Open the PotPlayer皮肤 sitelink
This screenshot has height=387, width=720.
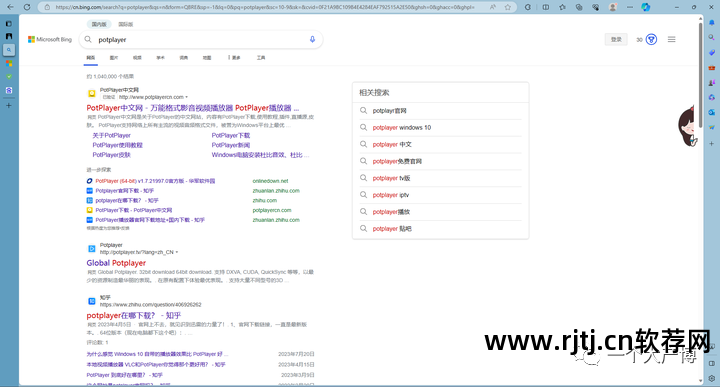112,155
